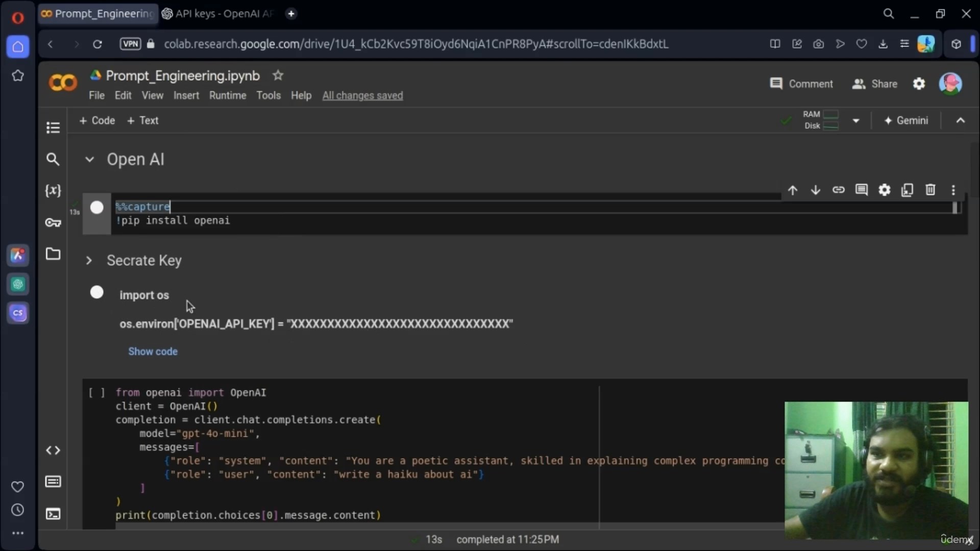The height and width of the screenshot is (551, 980).
Task: Open the Variables {x} panel
Action: click(x=53, y=191)
